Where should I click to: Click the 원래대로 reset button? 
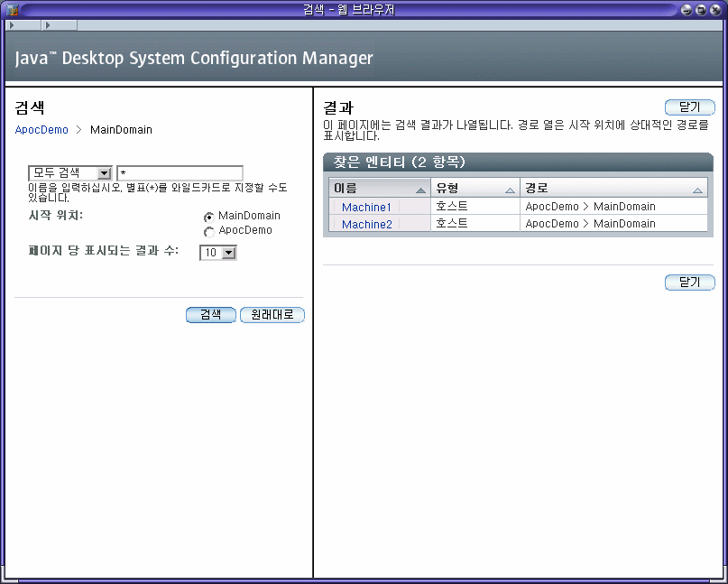[272, 314]
